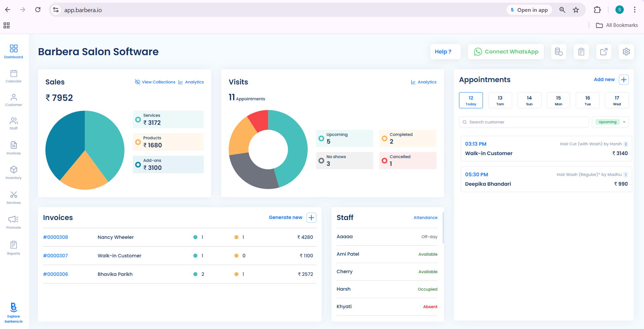Click staff row Ami Patel
This screenshot has height=329, width=644.
[x=387, y=254]
